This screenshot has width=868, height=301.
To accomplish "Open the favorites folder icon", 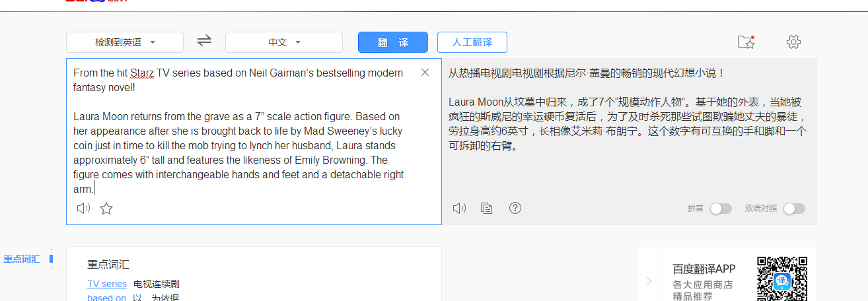I will coord(746,42).
